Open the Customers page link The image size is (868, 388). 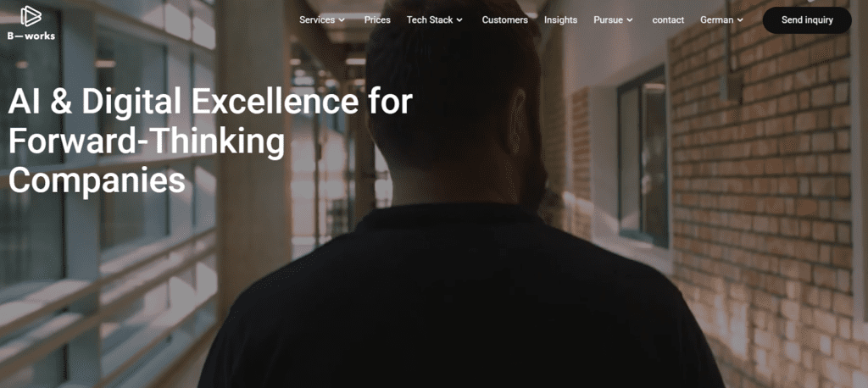pyautogui.click(x=505, y=20)
